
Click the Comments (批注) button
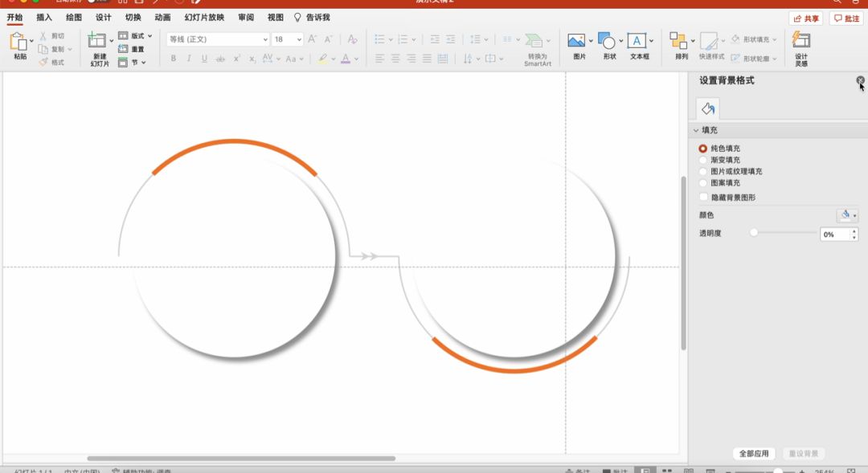pyautogui.click(x=847, y=18)
